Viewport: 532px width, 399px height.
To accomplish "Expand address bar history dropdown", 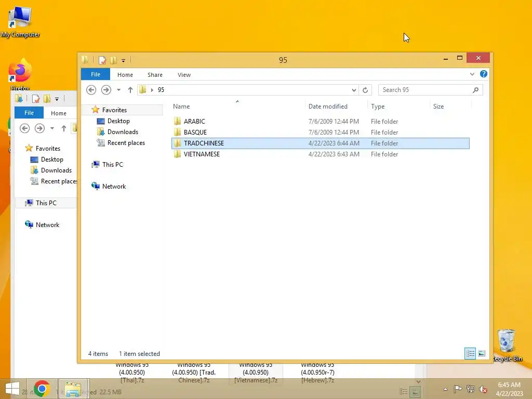I will coord(354,90).
